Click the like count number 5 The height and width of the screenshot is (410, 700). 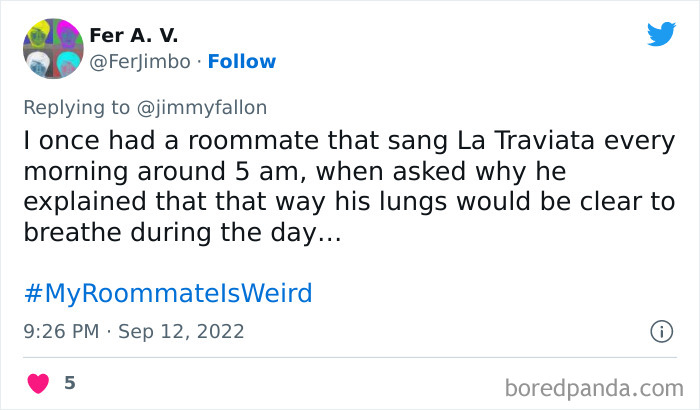pyautogui.click(x=69, y=383)
